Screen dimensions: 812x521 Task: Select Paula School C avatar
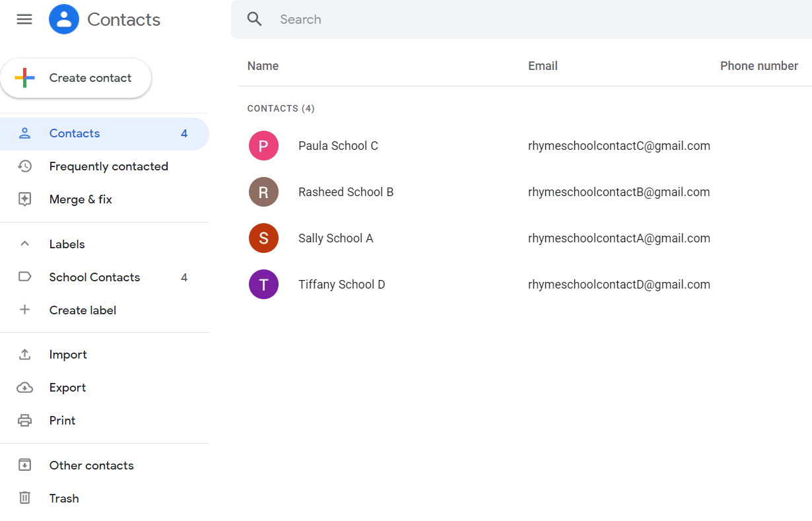(x=263, y=146)
